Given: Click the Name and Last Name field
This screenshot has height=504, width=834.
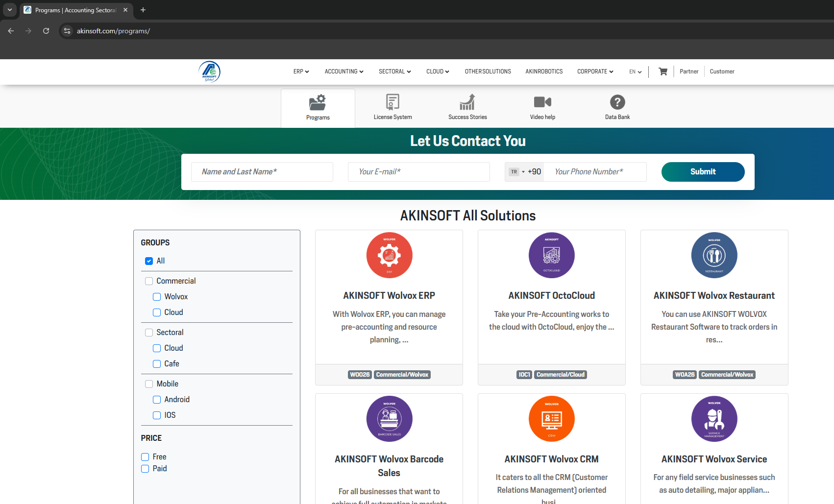Looking at the screenshot, I should tap(262, 172).
